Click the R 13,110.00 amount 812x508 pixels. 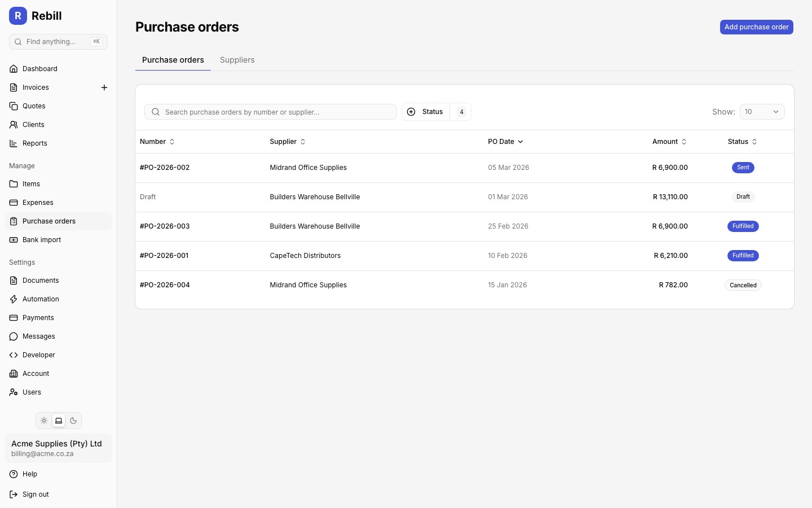click(x=670, y=197)
